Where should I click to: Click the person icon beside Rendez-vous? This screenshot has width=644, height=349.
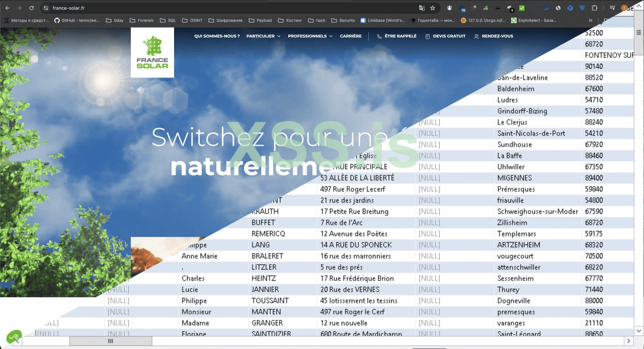476,36
